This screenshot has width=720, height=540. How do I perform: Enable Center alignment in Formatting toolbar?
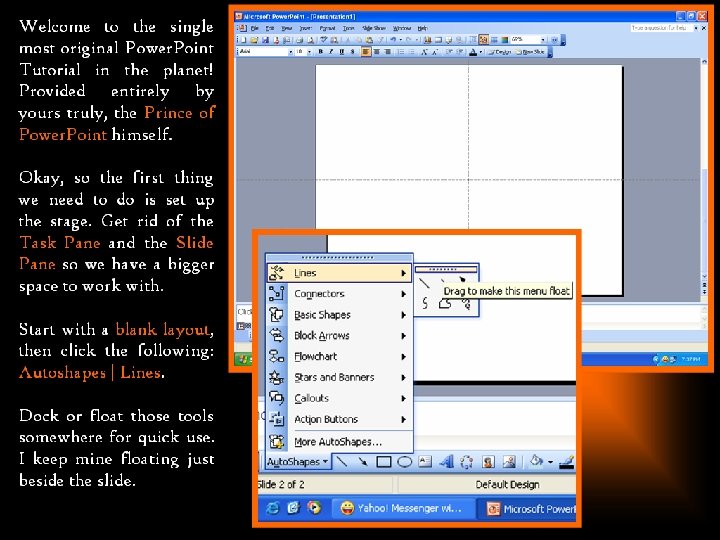[377, 52]
